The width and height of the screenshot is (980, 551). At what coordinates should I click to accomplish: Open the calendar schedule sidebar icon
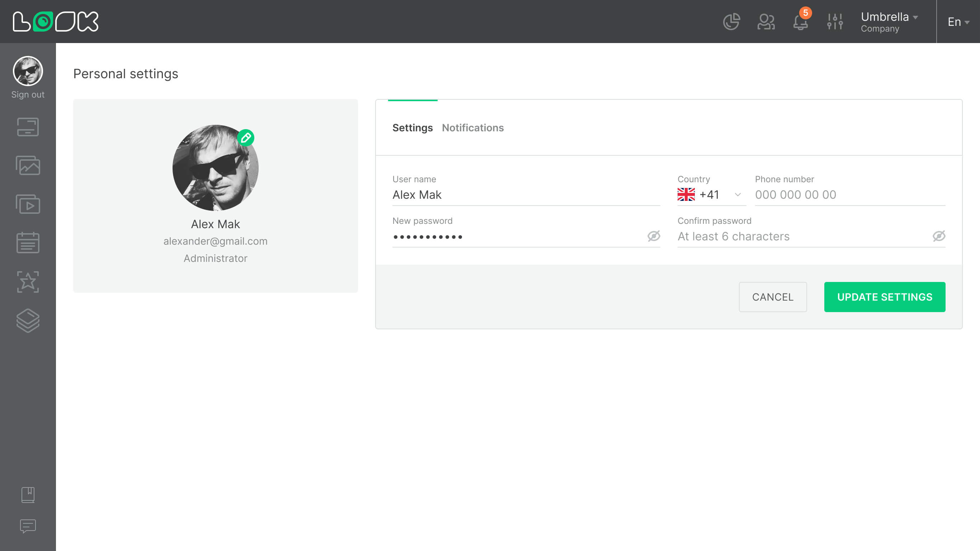pos(28,243)
